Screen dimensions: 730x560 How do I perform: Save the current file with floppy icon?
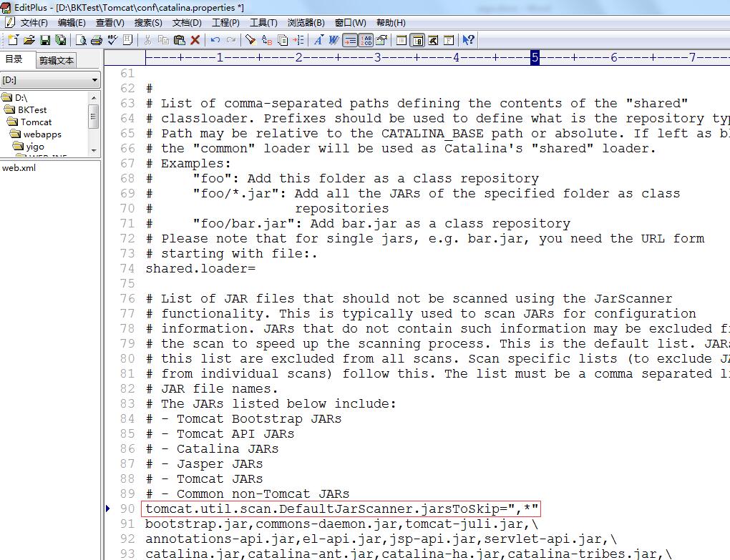(45, 40)
